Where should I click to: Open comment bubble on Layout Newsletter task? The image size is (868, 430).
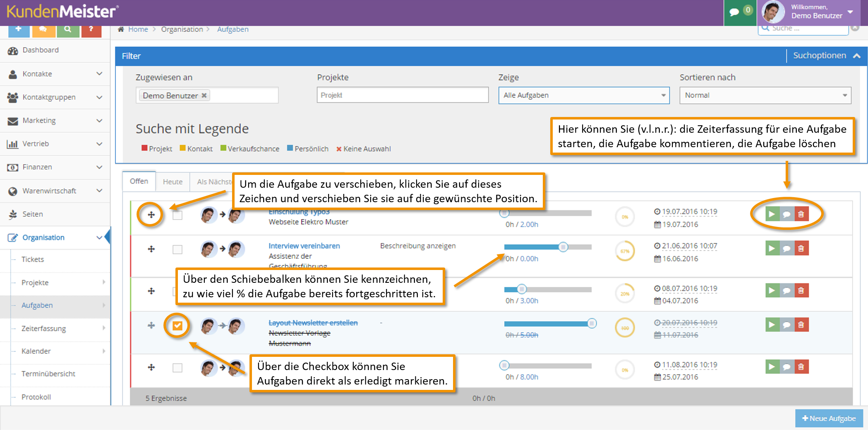tap(786, 325)
